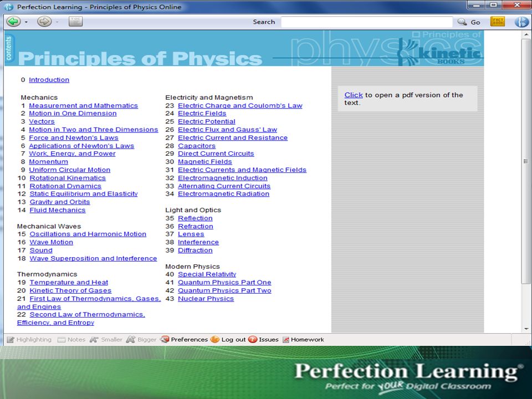Open Wave Superposition and Interference chapter
The image size is (532, 399).
click(93, 259)
